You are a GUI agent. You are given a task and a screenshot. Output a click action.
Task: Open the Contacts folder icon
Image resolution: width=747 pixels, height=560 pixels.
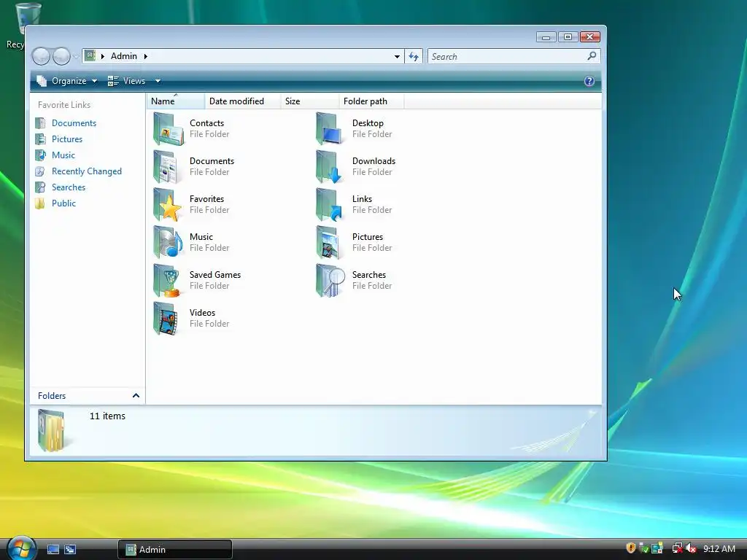coord(169,128)
